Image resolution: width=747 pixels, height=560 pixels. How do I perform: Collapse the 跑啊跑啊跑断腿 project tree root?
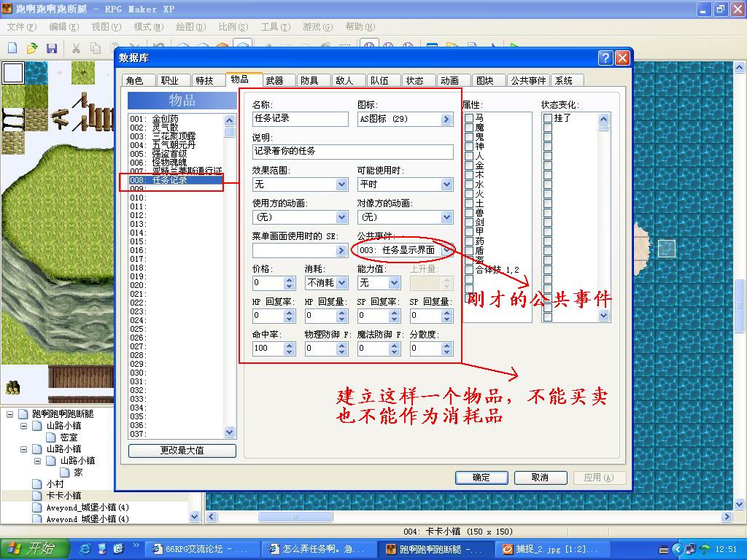coord(9,414)
